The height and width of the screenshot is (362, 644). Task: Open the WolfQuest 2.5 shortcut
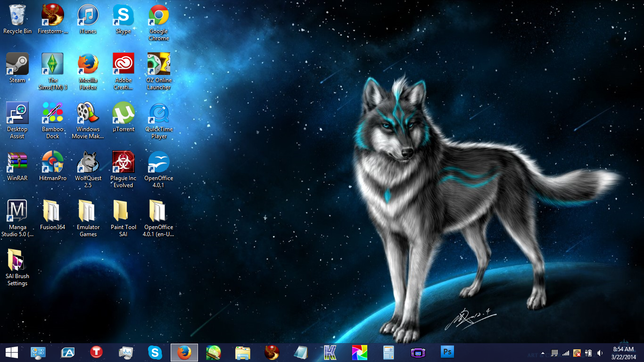click(x=88, y=163)
